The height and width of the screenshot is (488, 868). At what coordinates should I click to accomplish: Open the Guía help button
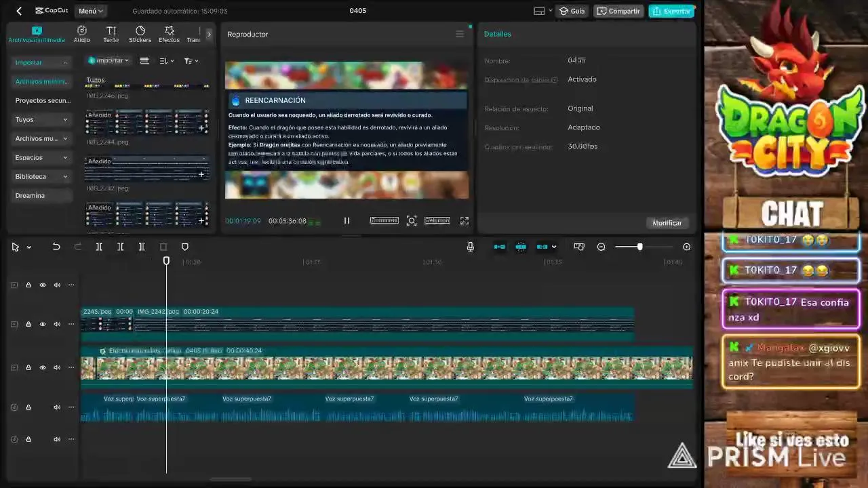(572, 11)
